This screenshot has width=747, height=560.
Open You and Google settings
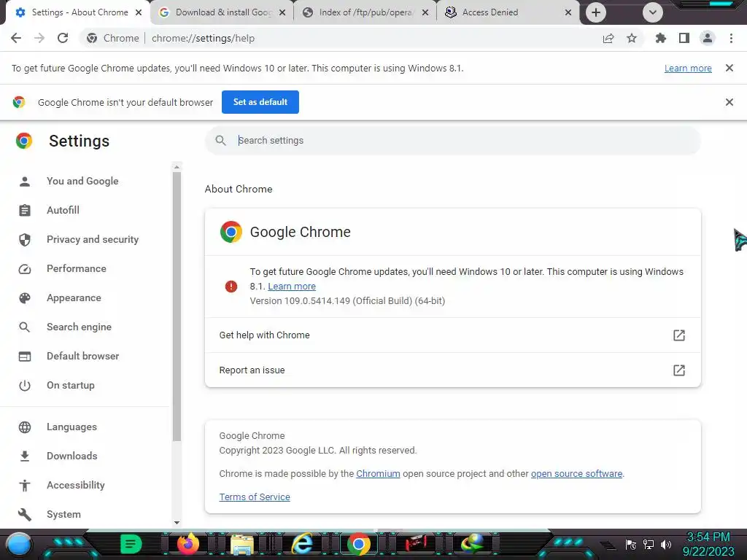click(x=82, y=181)
